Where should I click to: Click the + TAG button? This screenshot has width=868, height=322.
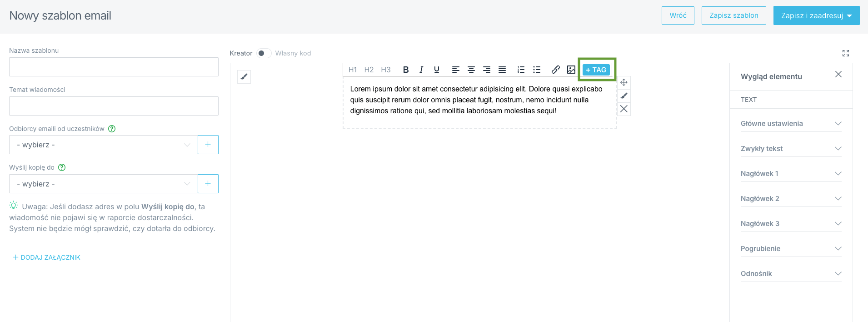(x=596, y=70)
